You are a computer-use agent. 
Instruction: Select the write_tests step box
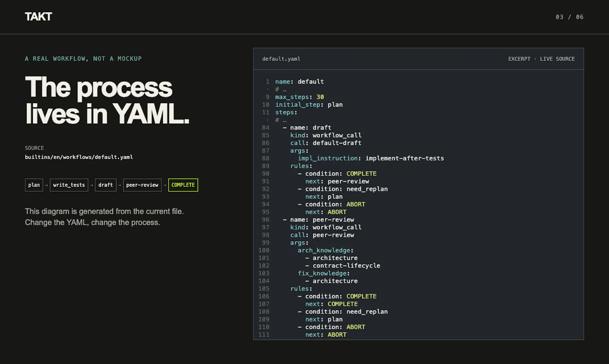[69, 185]
